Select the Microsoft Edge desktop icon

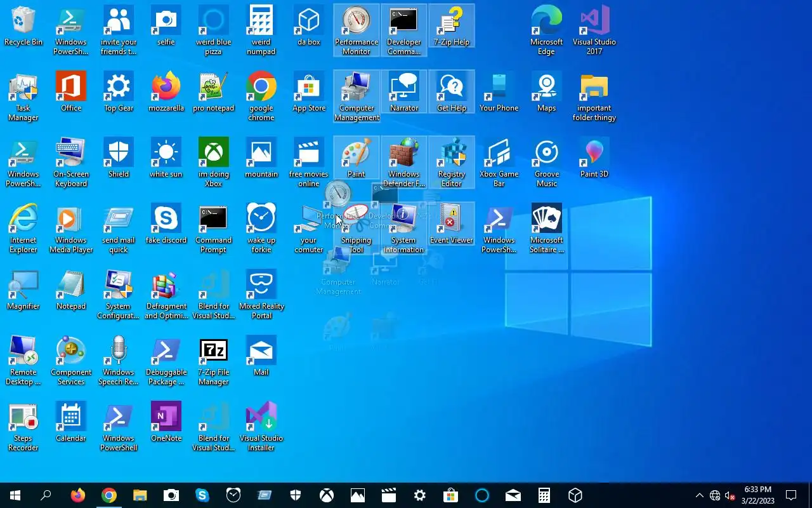547,30
